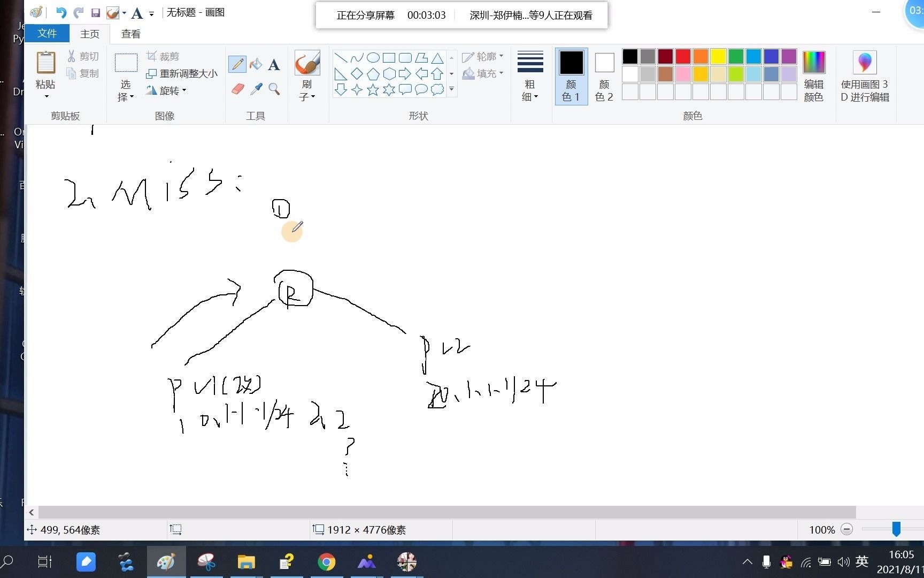This screenshot has width=924, height=578.
Task: Activate Color 2 (颜色 2) selector
Action: (604, 76)
